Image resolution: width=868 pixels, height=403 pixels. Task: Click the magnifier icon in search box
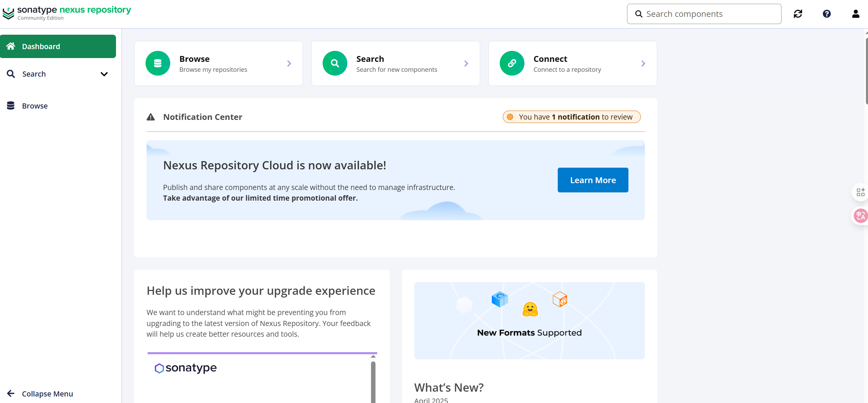639,14
